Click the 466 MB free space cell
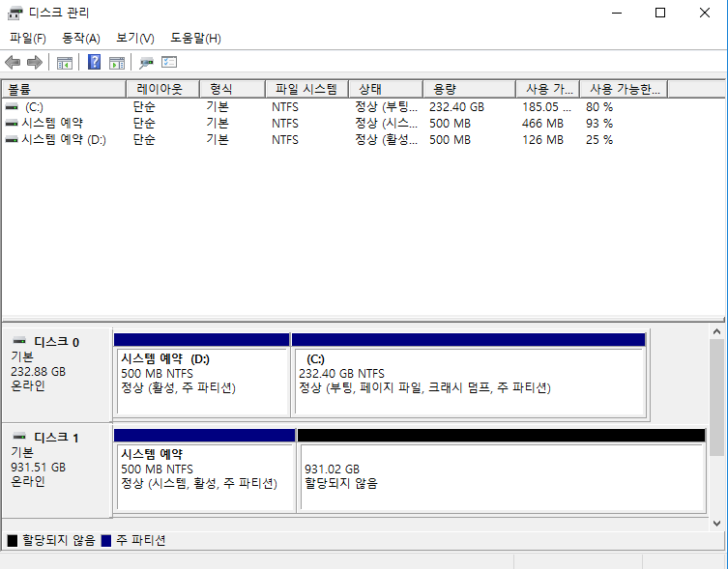The width and height of the screenshot is (728, 569). pos(542,123)
